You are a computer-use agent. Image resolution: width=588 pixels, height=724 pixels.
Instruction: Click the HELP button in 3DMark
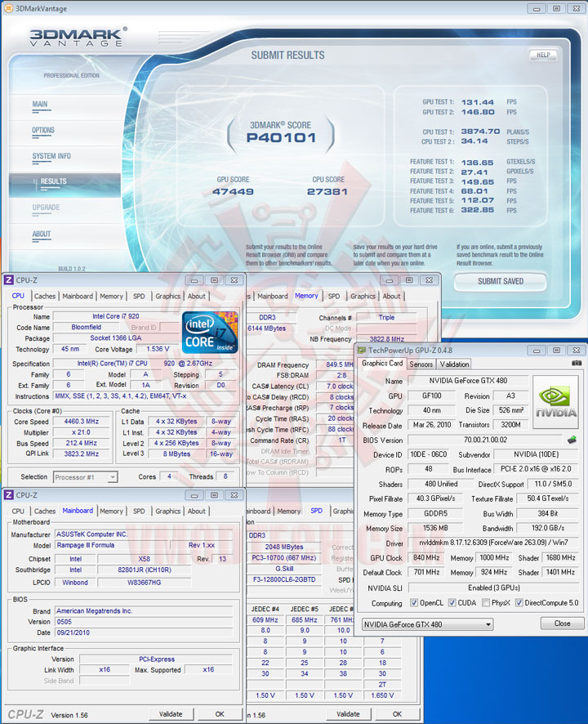tap(543, 55)
